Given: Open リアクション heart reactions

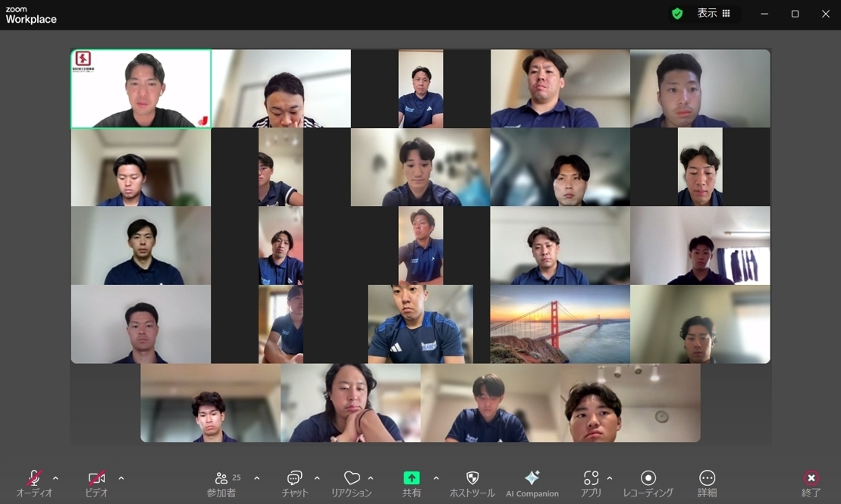Looking at the screenshot, I should 351,483.
